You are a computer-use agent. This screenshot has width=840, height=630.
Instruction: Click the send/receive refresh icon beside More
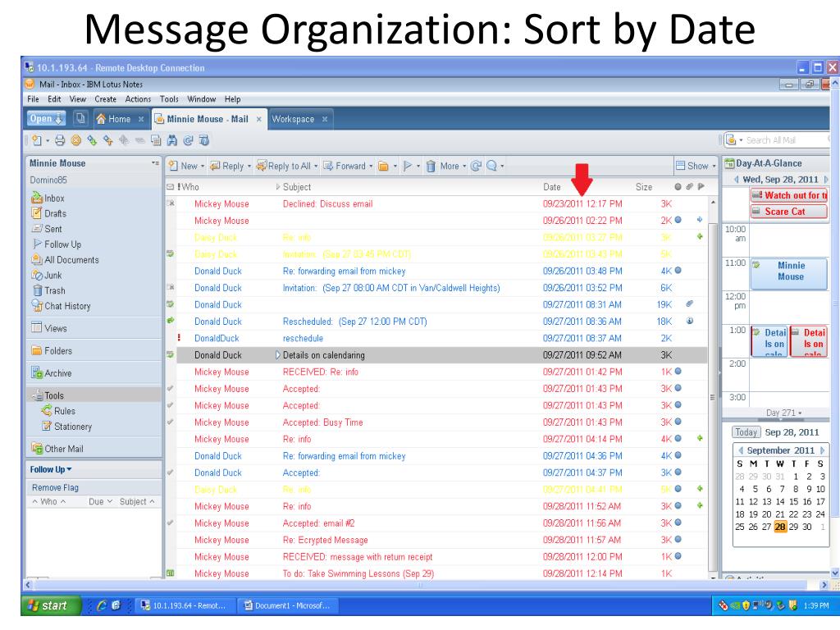[475, 166]
